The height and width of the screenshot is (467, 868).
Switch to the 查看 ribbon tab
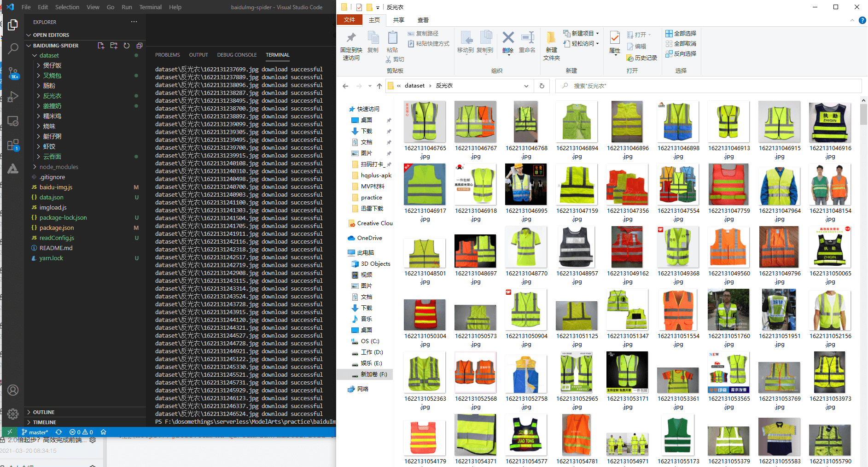coord(423,20)
